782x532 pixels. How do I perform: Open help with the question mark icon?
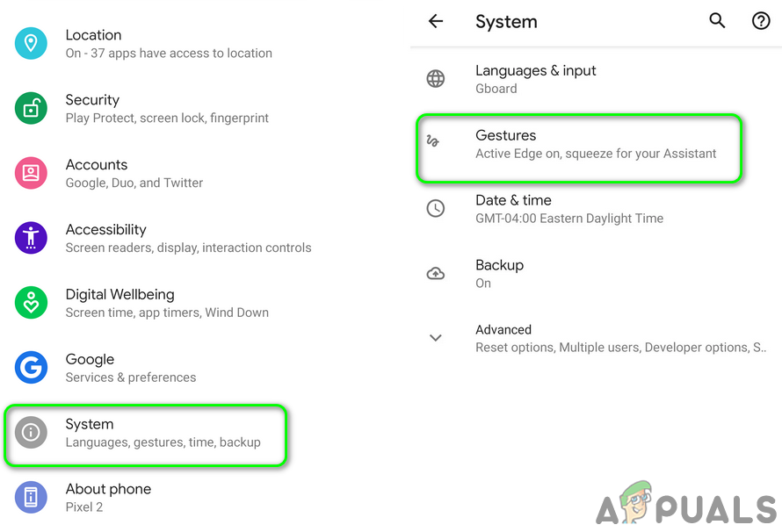[x=761, y=21]
